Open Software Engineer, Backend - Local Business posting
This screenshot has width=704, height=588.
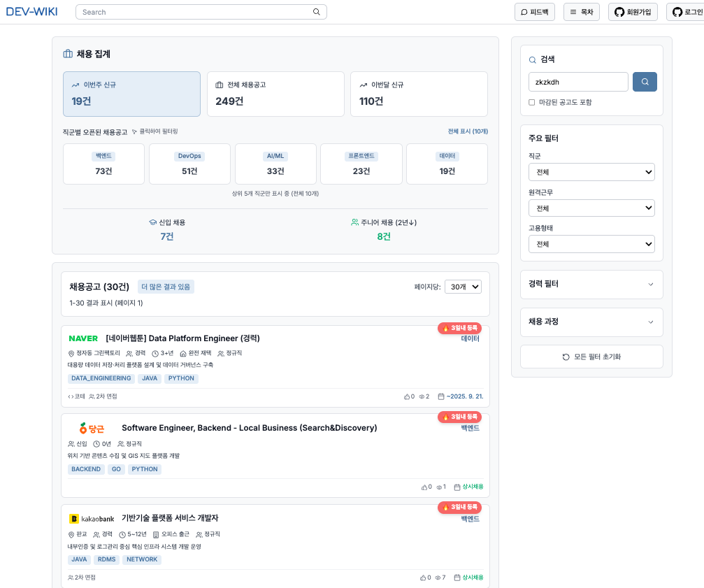point(249,428)
